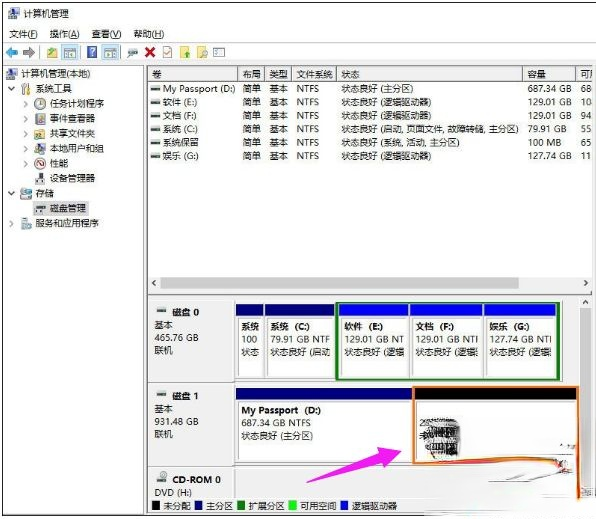Screen dimensions: 596x519
Task: Select 性能 in the tree
Action: point(59,163)
